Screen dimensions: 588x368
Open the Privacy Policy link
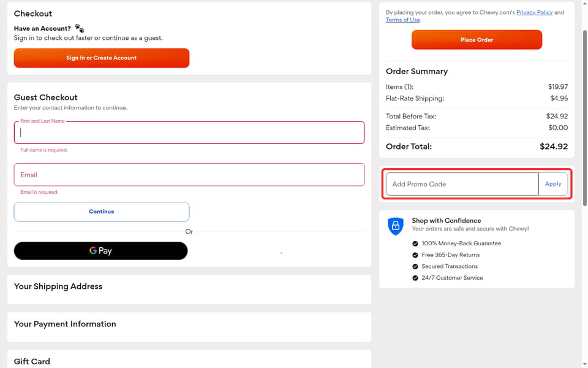pos(534,12)
